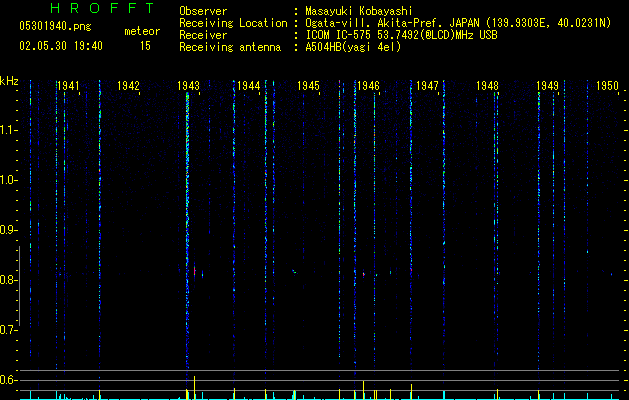Select receiver text ICOM IC-575 53.7492 MHz USB
The image size is (629, 400).
401,35
